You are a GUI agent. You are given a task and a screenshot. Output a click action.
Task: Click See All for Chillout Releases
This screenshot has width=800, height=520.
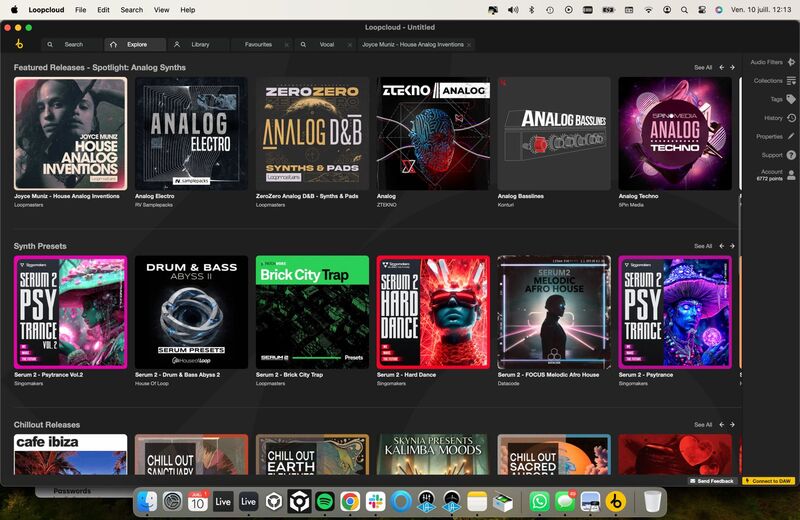703,425
